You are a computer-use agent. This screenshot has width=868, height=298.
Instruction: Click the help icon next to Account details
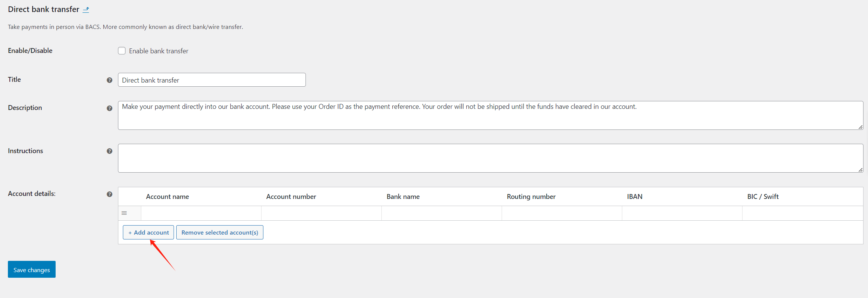pyautogui.click(x=109, y=194)
